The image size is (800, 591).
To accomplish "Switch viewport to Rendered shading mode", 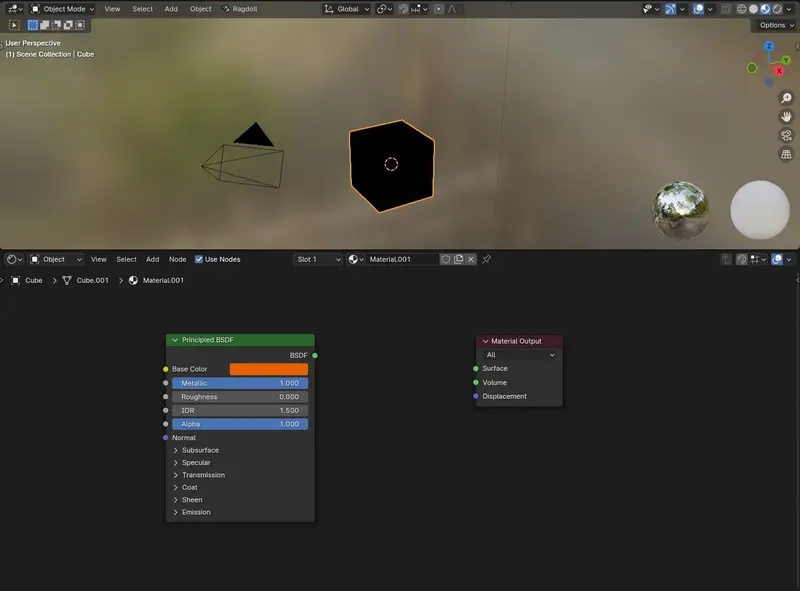I will click(x=775, y=8).
